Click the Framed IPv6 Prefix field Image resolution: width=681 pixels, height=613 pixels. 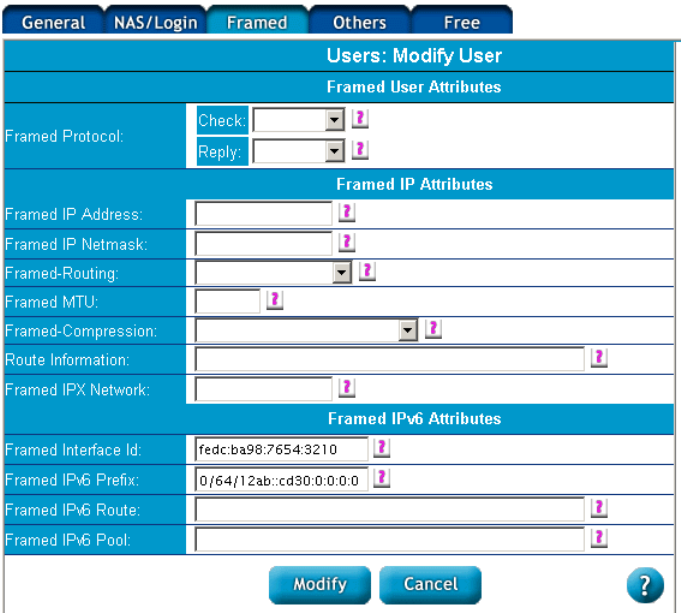281,479
